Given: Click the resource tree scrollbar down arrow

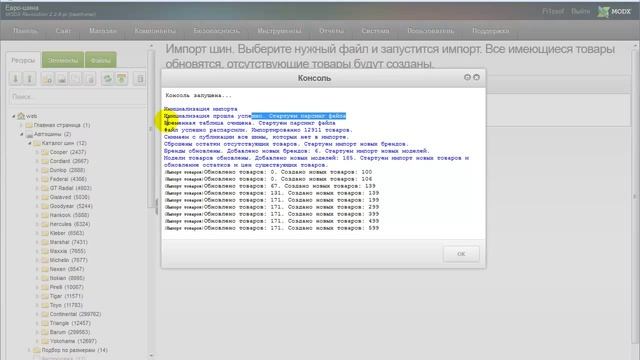Looking at the screenshot, I should click(x=151, y=356).
